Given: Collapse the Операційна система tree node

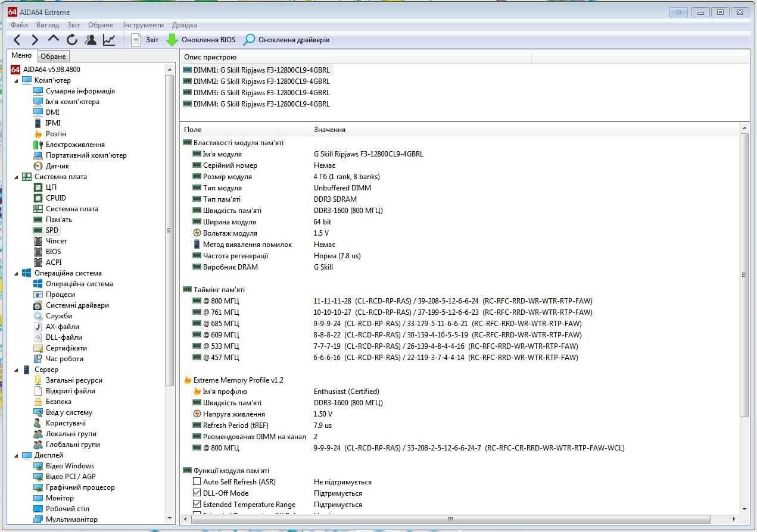Looking at the screenshot, I should point(16,273).
